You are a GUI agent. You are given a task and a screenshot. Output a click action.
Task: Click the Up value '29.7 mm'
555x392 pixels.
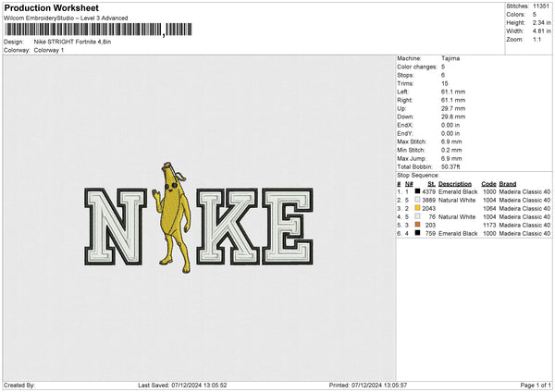tap(453, 108)
